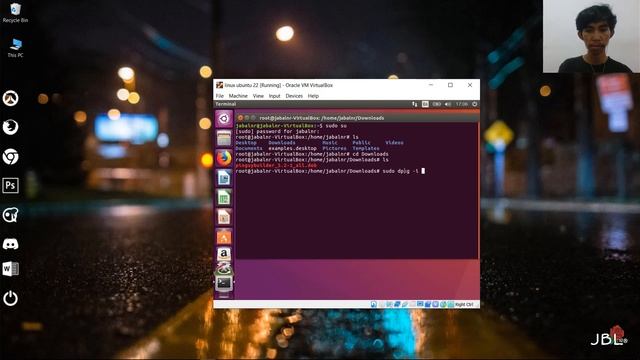Viewport: 640px width, 360px height.
Task: Launch Overwatch from the left dock
Action: 11,98
